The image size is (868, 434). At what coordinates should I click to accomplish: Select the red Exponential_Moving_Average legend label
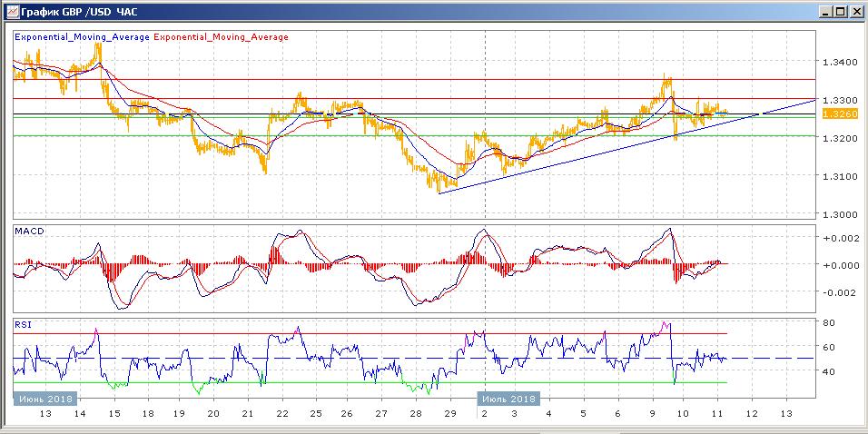click(222, 37)
